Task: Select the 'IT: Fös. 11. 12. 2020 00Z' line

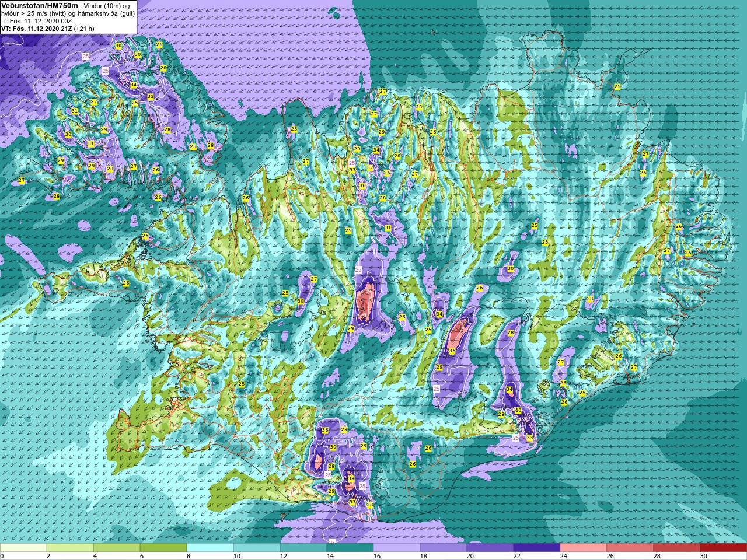Action: (x=37, y=21)
